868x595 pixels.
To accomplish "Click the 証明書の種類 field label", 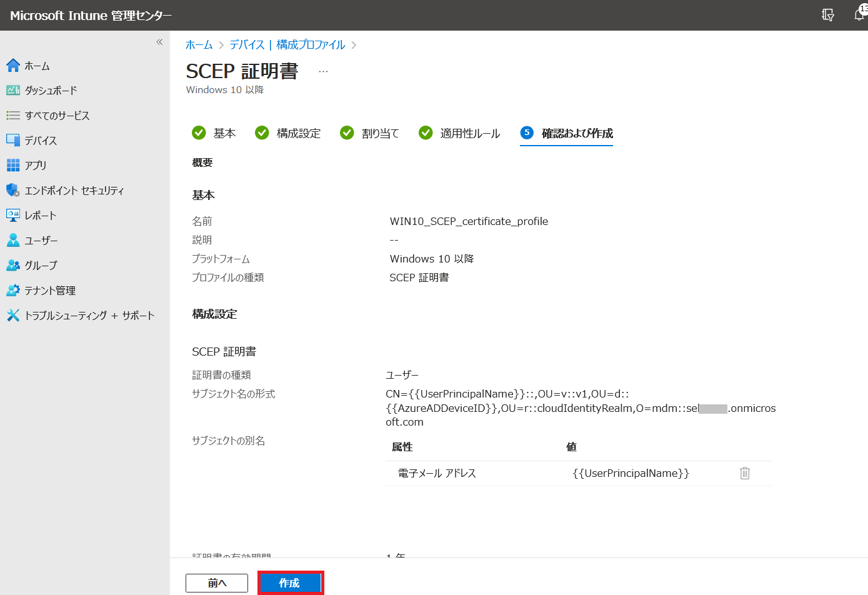I will click(221, 375).
